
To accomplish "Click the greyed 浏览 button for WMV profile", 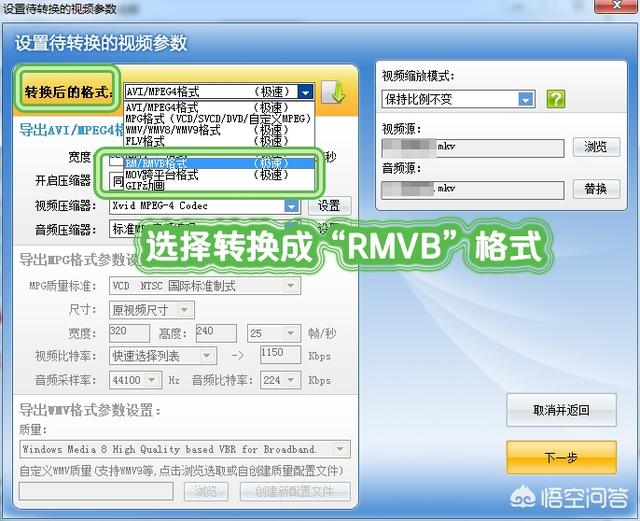I will [x=206, y=491].
